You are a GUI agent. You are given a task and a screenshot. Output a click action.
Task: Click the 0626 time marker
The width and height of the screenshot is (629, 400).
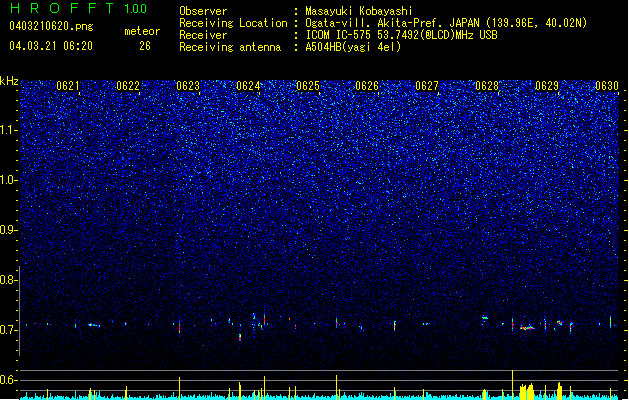click(367, 86)
